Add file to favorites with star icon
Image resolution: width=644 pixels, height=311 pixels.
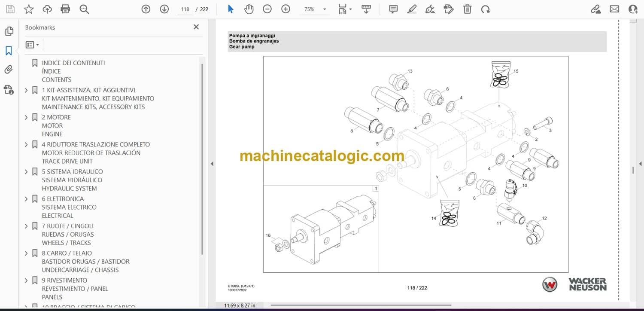click(29, 9)
